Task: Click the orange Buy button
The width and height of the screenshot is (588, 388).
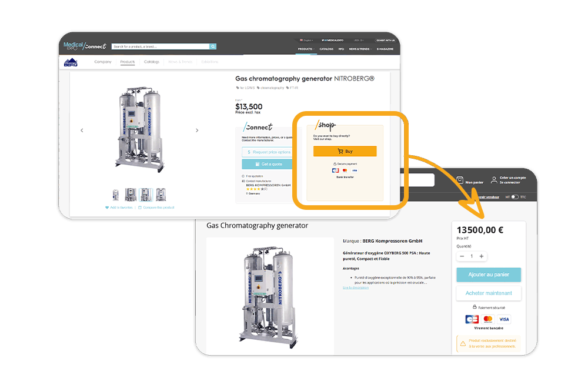Action: coord(345,151)
